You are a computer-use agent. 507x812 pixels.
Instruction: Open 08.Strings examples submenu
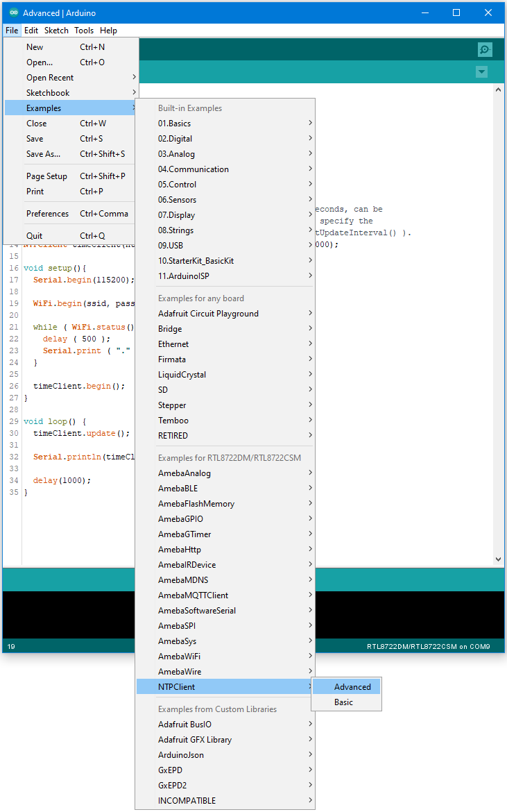(x=225, y=230)
